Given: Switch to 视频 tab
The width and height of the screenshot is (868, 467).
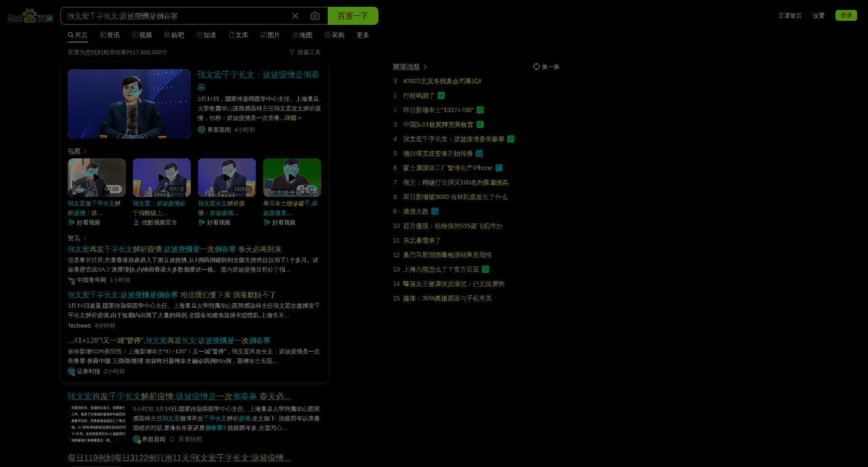Looking at the screenshot, I should (142, 35).
